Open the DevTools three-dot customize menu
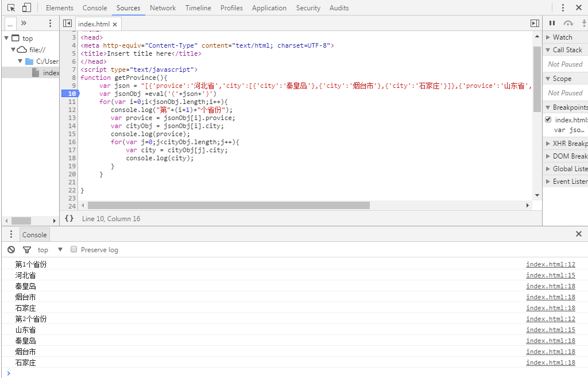This screenshot has height=378, width=588. coord(563,8)
